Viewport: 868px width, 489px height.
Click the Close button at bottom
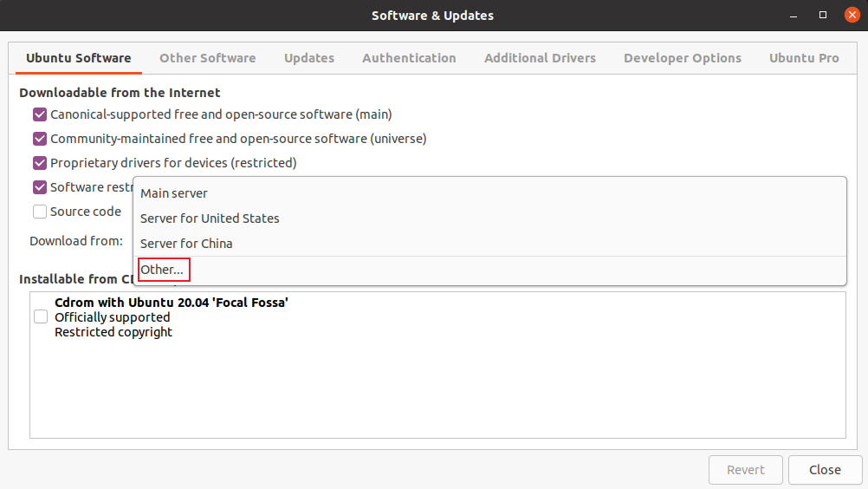click(x=825, y=470)
